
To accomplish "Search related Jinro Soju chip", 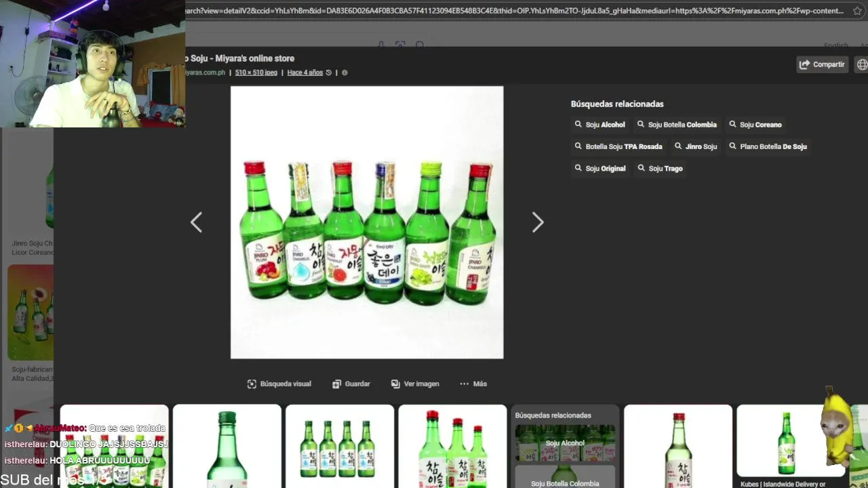I will click(x=695, y=146).
